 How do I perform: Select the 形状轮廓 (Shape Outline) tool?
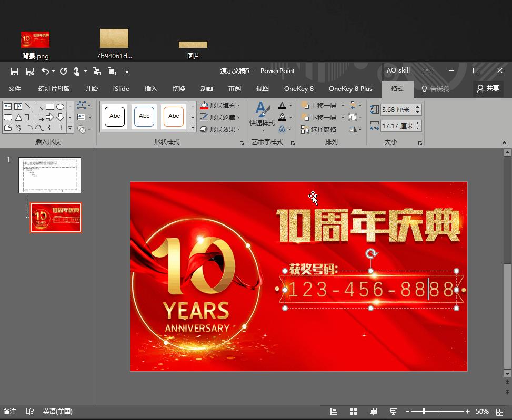tap(220, 117)
